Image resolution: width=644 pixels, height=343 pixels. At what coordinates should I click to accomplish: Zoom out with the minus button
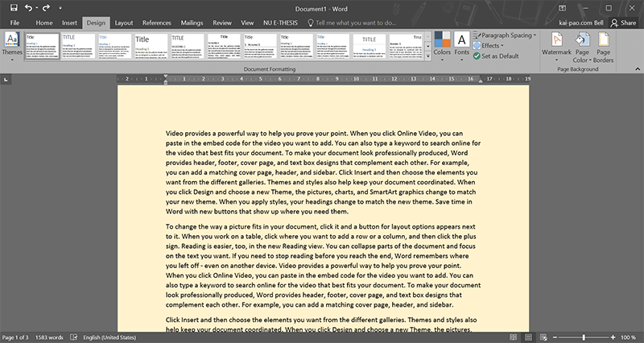(555, 337)
